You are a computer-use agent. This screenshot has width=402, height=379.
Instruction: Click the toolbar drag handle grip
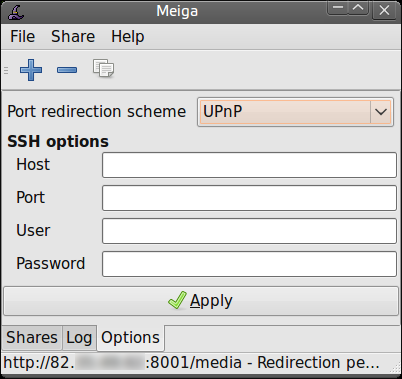pos(6,70)
